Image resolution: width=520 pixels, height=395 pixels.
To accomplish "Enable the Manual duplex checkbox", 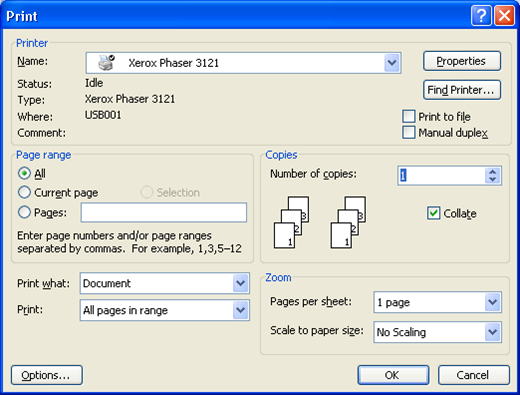I will pyautogui.click(x=409, y=132).
